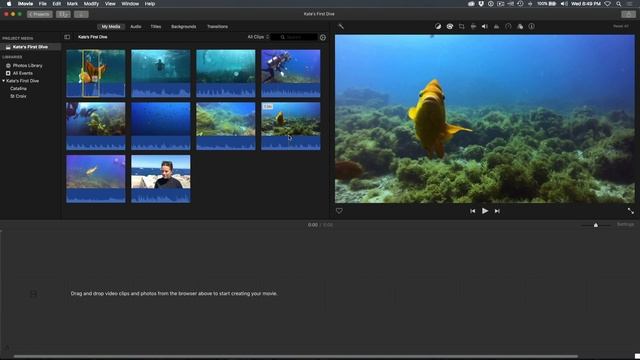The width and height of the screenshot is (640, 360).
Task: Open the Mark menu
Action: [72, 4]
